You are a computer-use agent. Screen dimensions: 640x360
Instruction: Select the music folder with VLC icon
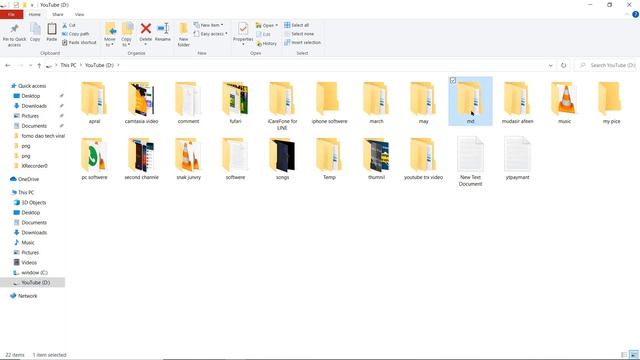tap(564, 102)
